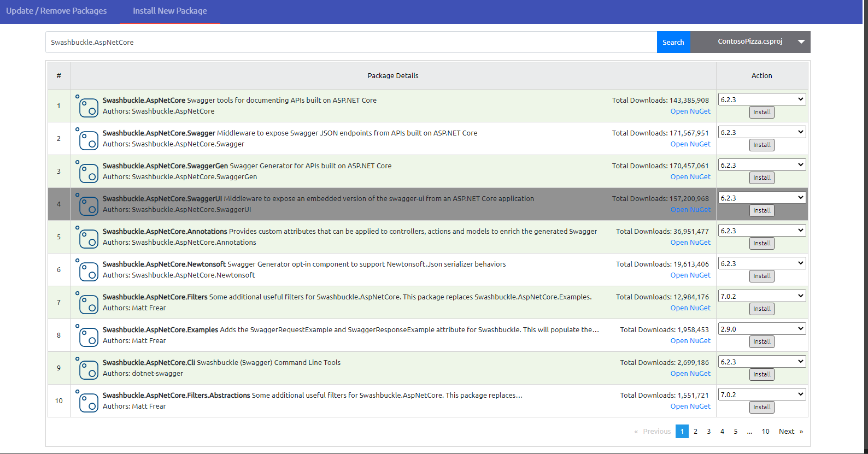Go to results page 5

point(736,432)
